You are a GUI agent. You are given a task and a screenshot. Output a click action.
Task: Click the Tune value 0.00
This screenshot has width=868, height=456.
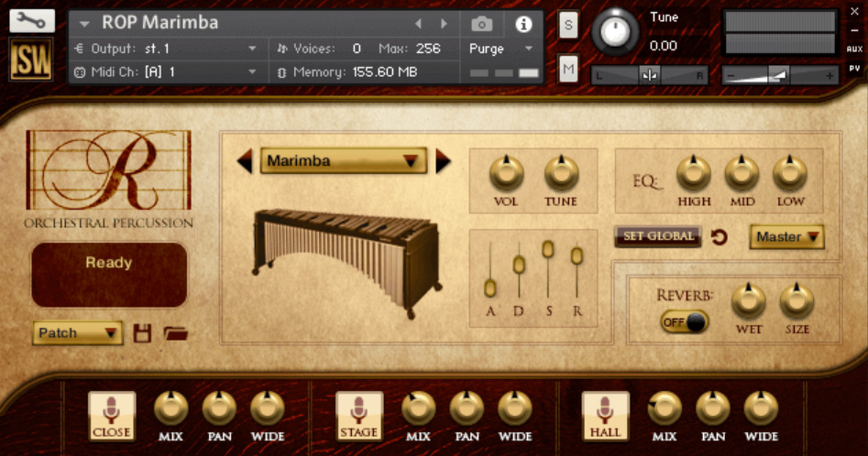tap(664, 46)
